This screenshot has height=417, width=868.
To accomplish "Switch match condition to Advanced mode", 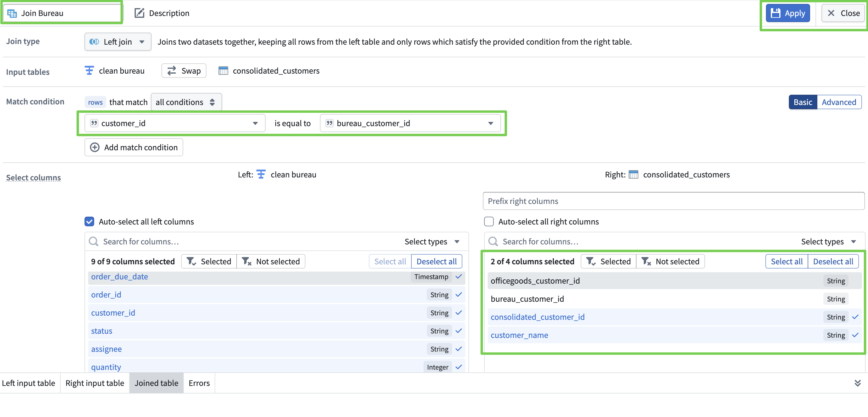I will pyautogui.click(x=838, y=102).
